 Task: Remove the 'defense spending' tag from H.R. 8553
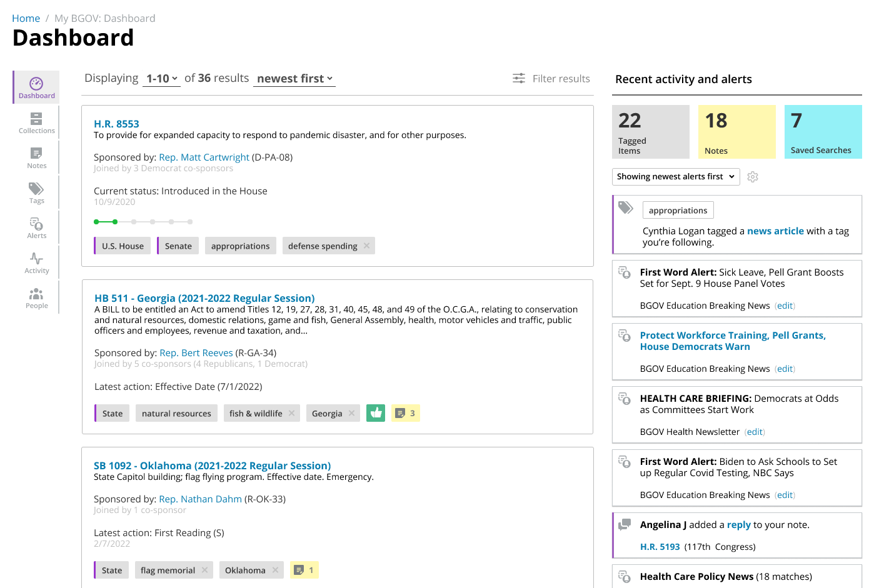pos(368,245)
